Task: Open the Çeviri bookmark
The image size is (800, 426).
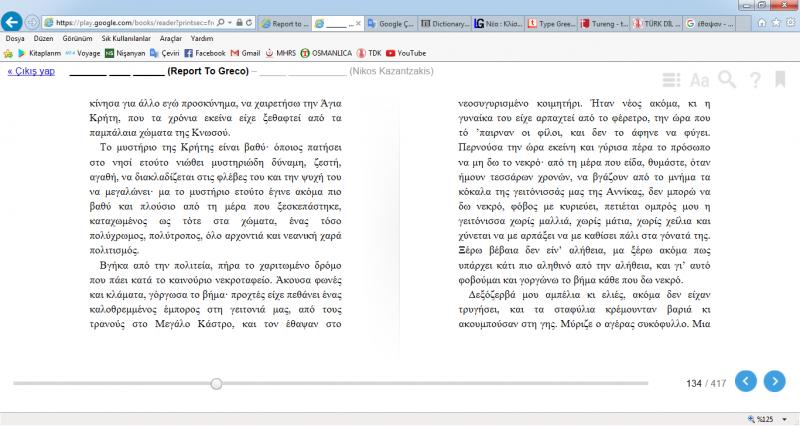Action: (164, 53)
